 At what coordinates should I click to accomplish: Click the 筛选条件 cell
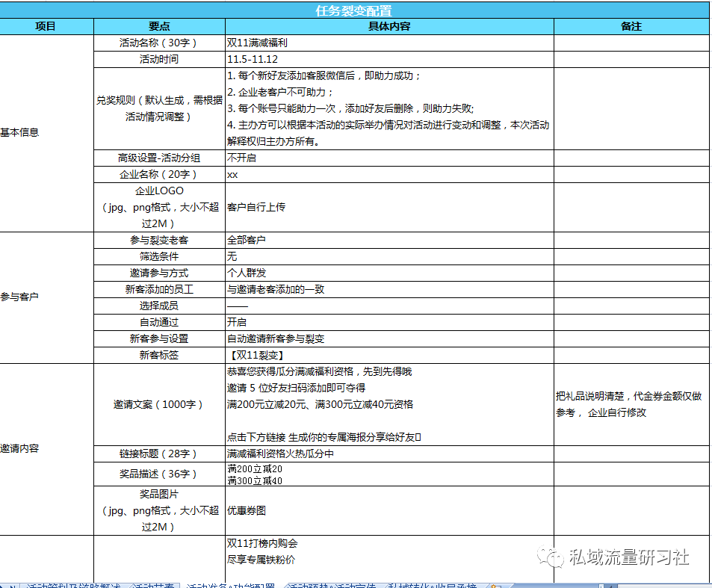[159, 256]
